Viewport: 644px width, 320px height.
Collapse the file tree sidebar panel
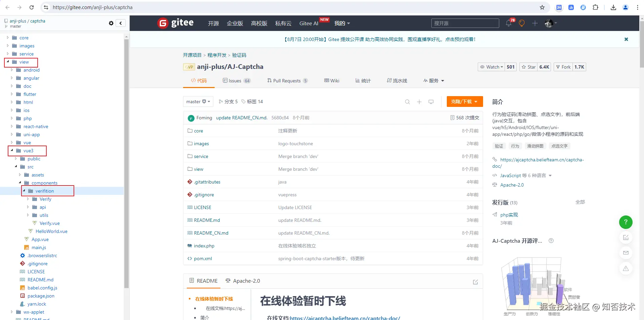(x=121, y=23)
